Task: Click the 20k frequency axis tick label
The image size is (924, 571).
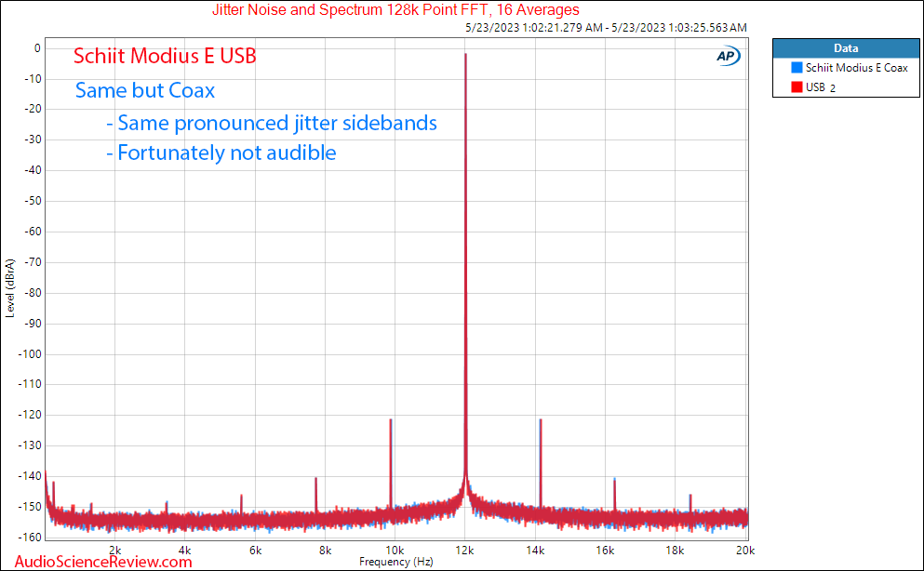Action: [744, 551]
